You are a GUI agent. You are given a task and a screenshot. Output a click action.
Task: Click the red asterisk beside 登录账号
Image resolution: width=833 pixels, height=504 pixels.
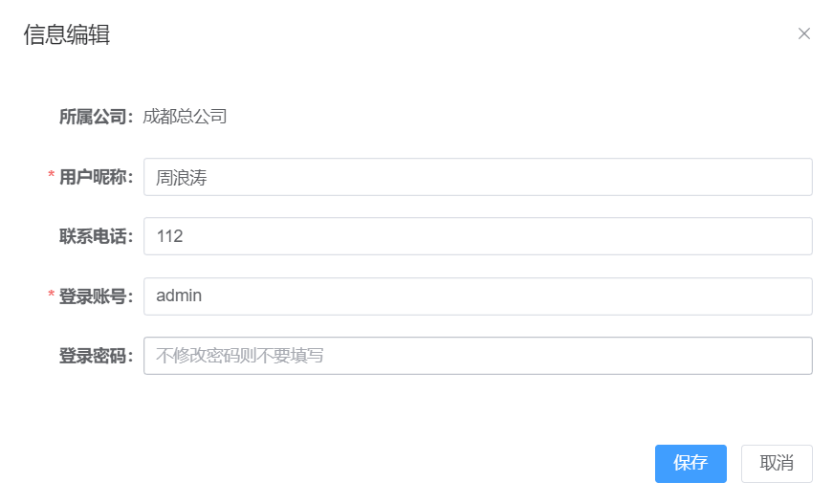[x=51, y=295]
